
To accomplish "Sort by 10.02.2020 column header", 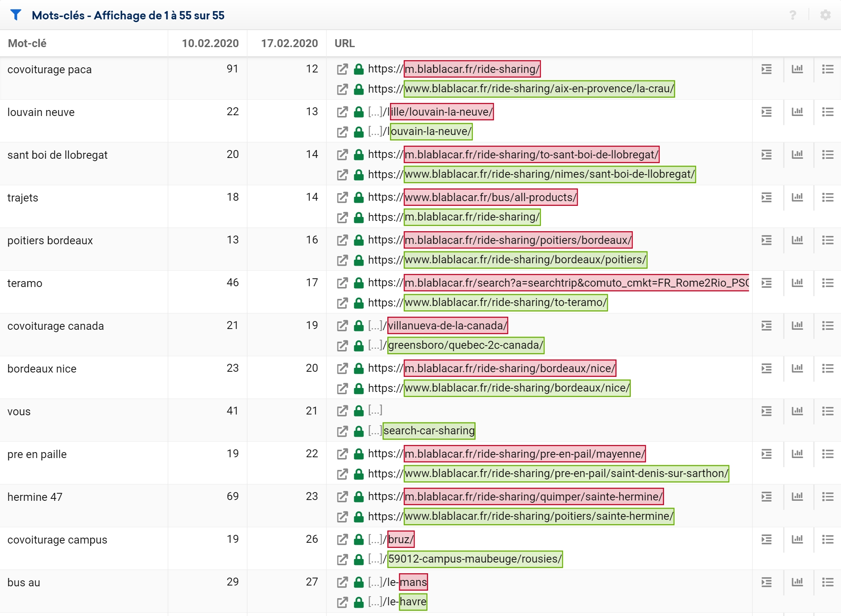I will pyautogui.click(x=210, y=43).
